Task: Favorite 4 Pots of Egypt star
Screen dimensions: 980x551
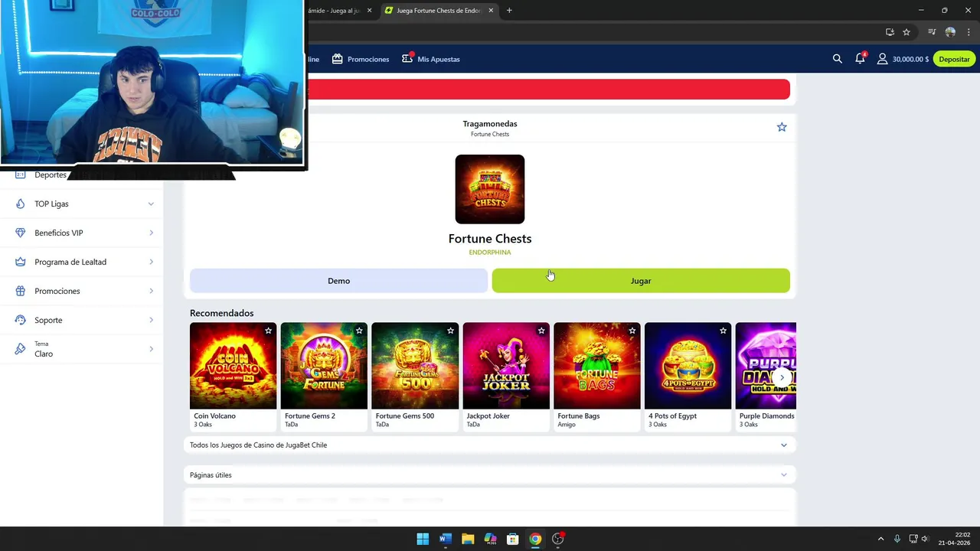Action: (x=723, y=331)
